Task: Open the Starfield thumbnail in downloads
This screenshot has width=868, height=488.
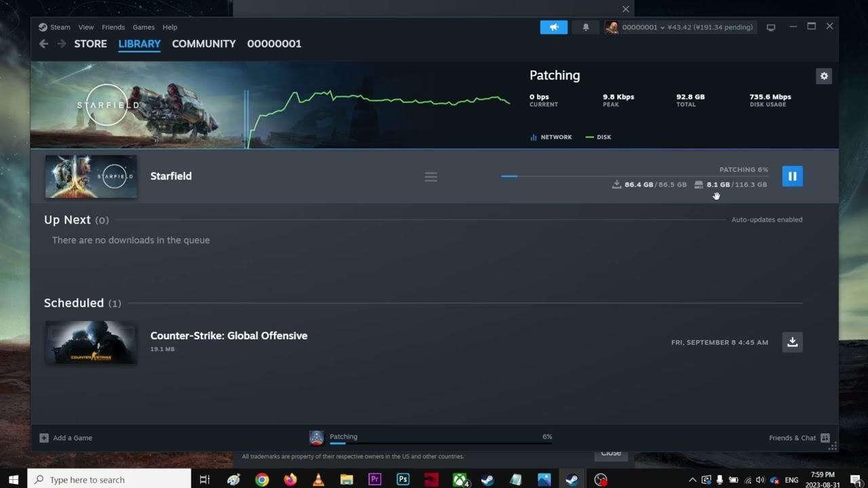Action: tap(91, 176)
